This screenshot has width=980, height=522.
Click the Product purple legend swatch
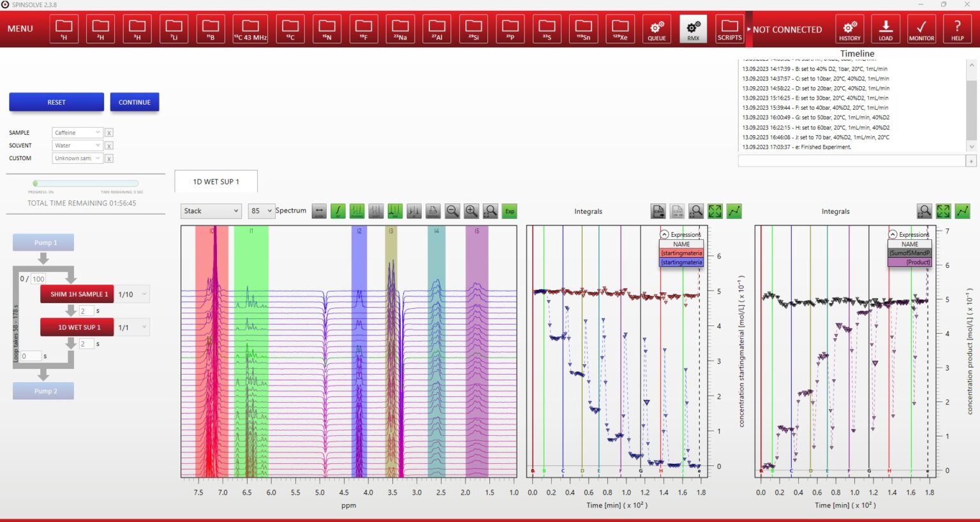pos(910,262)
